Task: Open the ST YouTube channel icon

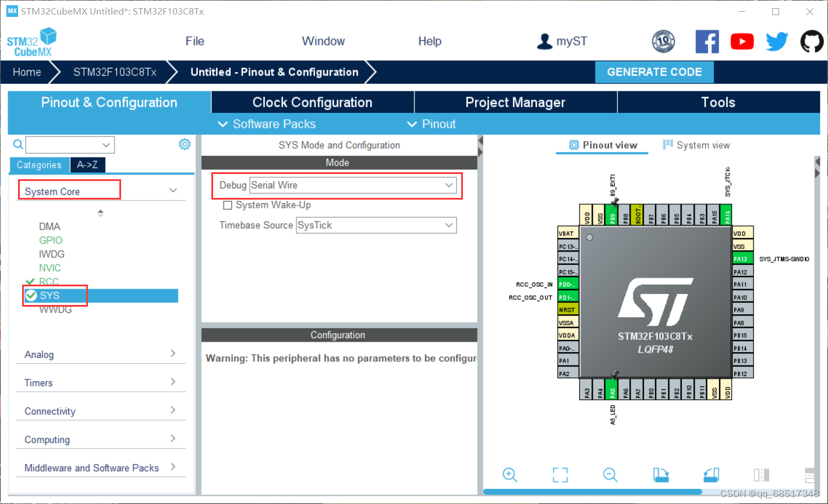Action: tap(742, 41)
